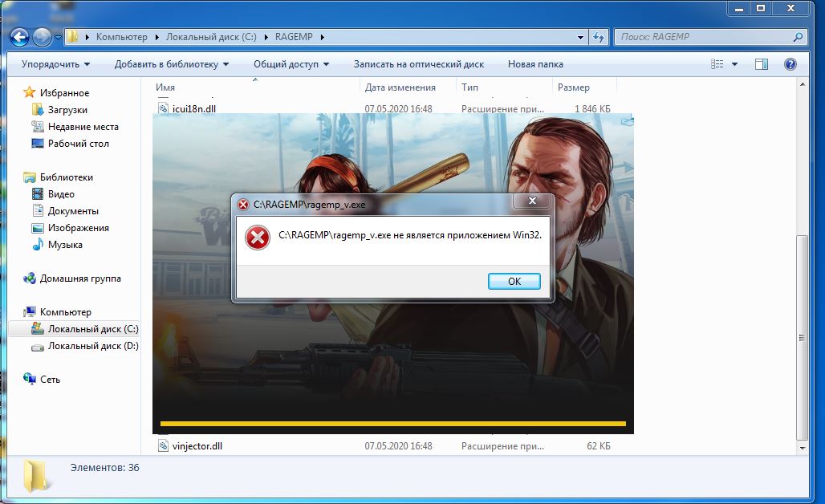Click the vinjector.dll file icon

coord(164,445)
